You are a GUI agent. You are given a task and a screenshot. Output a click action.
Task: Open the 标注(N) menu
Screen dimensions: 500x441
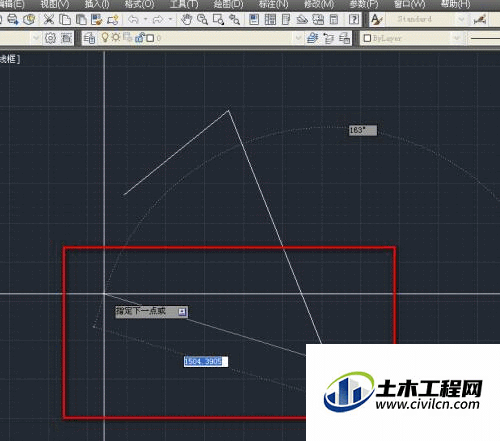tap(274, 4)
